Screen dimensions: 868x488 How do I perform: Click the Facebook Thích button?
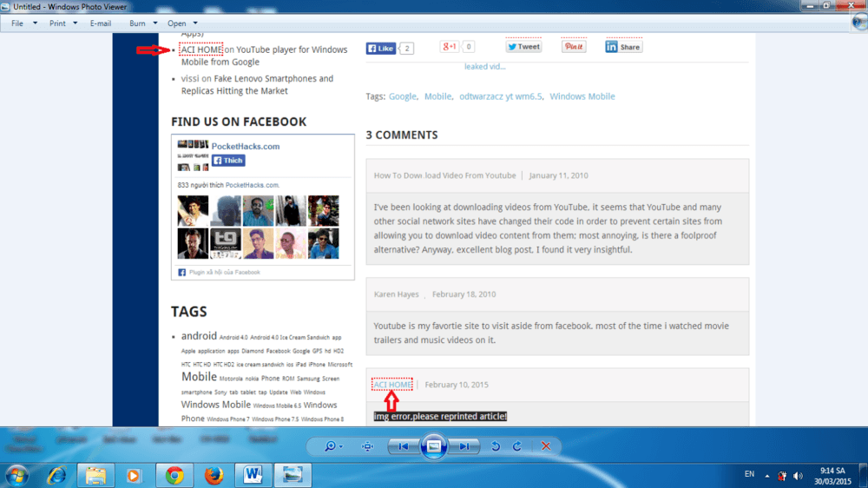click(228, 160)
